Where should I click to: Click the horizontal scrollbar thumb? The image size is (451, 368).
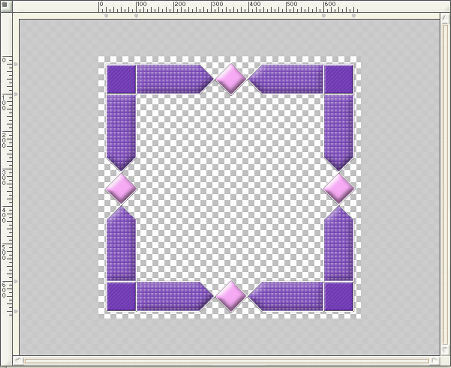click(x=226, y=360)
